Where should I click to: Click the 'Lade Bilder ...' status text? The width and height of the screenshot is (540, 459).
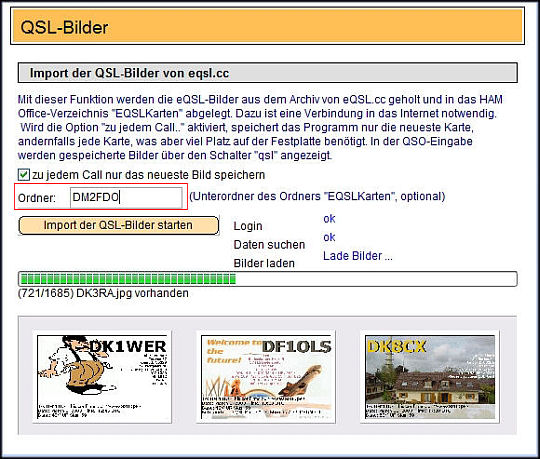tap(358, 256)
